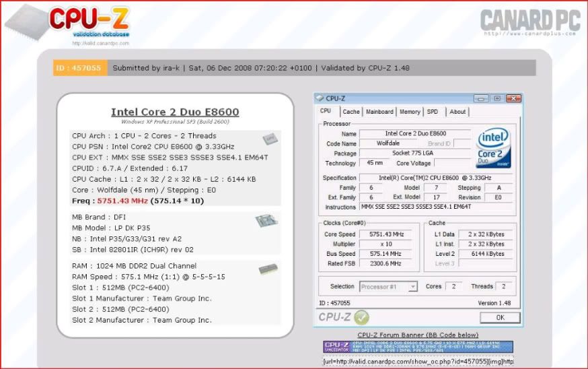Click the Cores count field
This screenshot has height=369, width=588.
453,286
